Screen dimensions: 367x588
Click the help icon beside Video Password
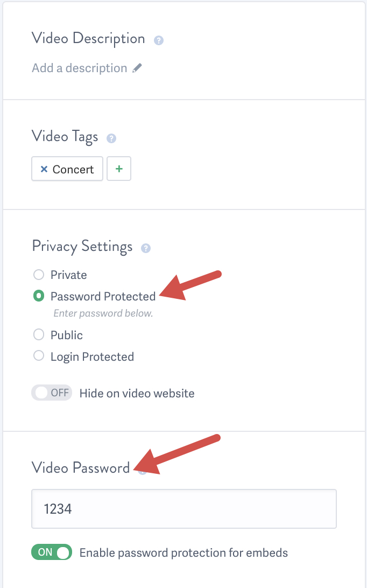click(142, 471)
